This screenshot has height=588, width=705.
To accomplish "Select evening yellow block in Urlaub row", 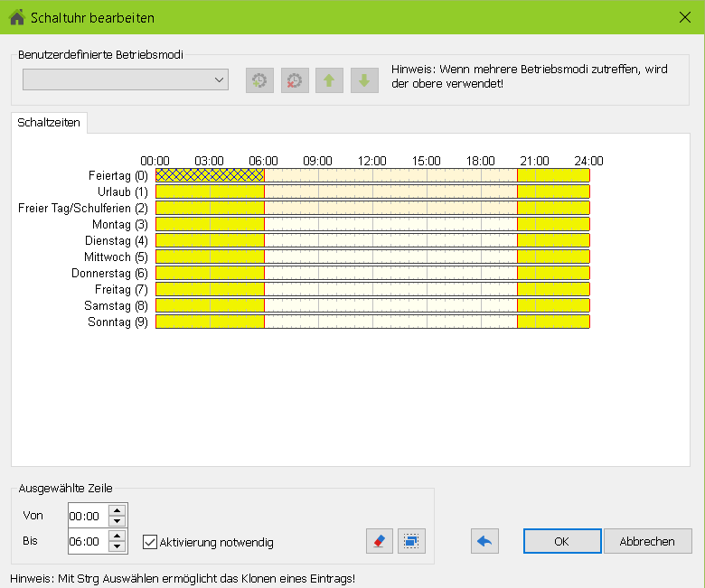I will pos(553,191).
